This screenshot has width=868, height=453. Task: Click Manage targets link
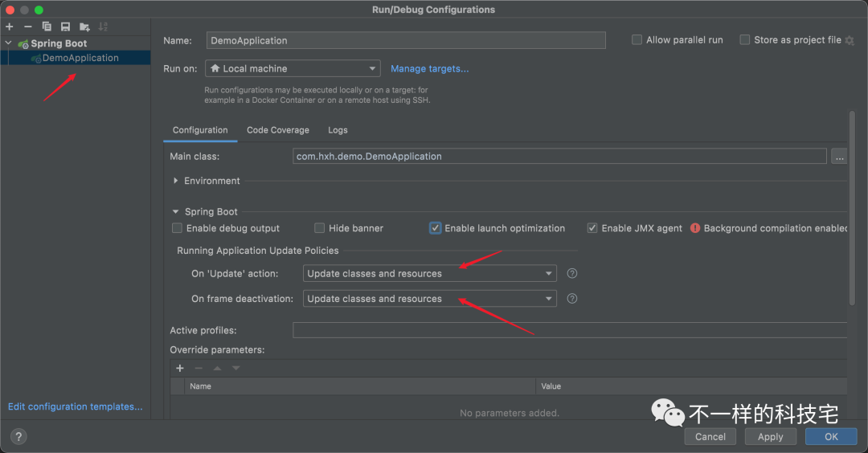click(x=429, y=68)
